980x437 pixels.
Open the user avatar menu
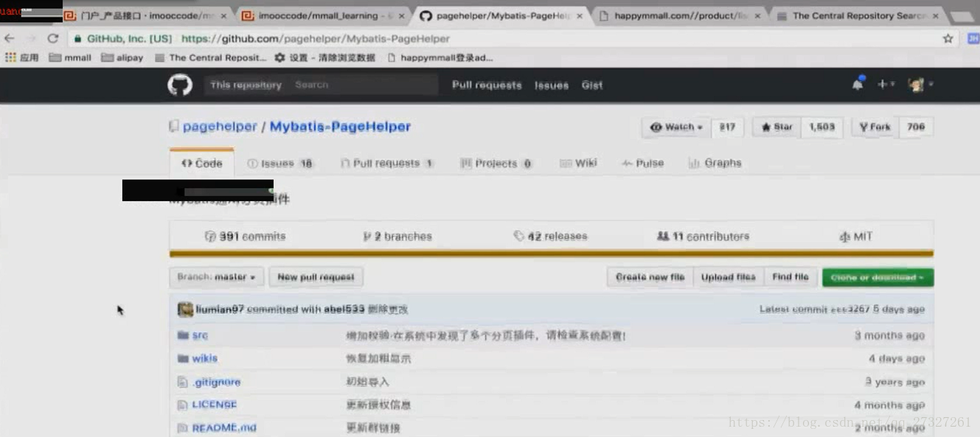point(920,85)
